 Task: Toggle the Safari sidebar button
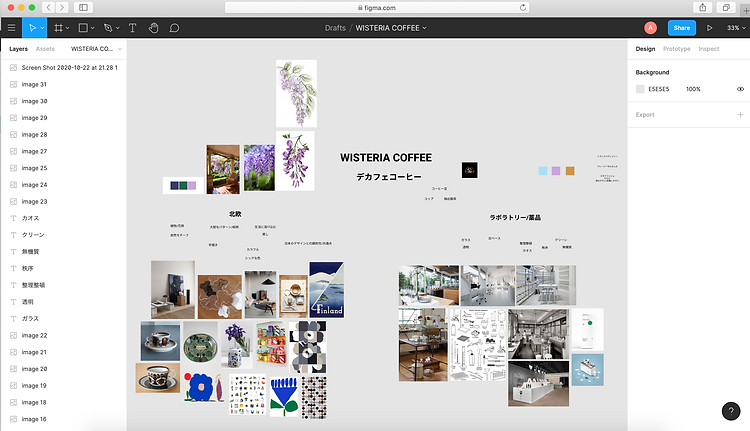83,7
